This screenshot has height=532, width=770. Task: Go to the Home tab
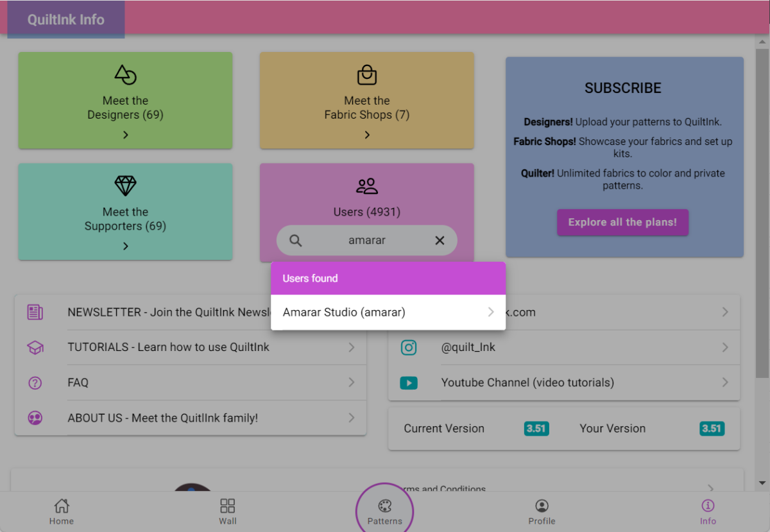(x=62, y=511)
